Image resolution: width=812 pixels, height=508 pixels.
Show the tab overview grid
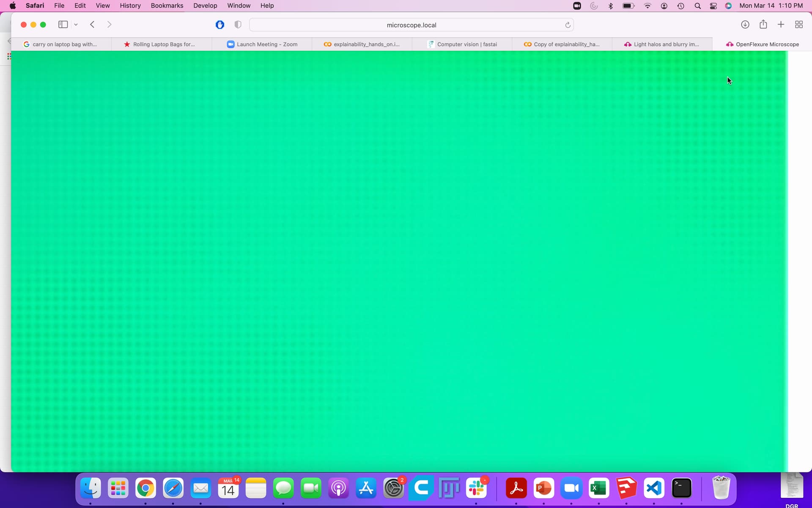pyautogui.click(x=799, y=25)
